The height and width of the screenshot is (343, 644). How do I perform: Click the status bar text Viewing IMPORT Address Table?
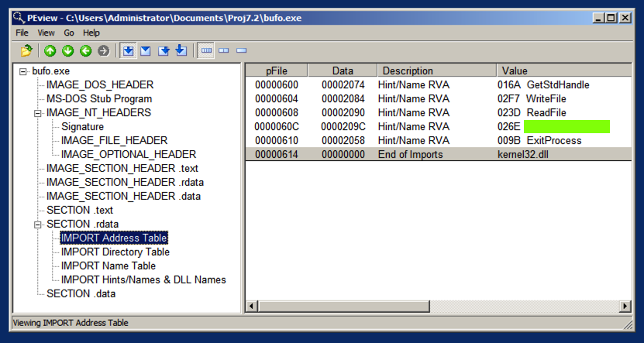(x=71, y=323)
